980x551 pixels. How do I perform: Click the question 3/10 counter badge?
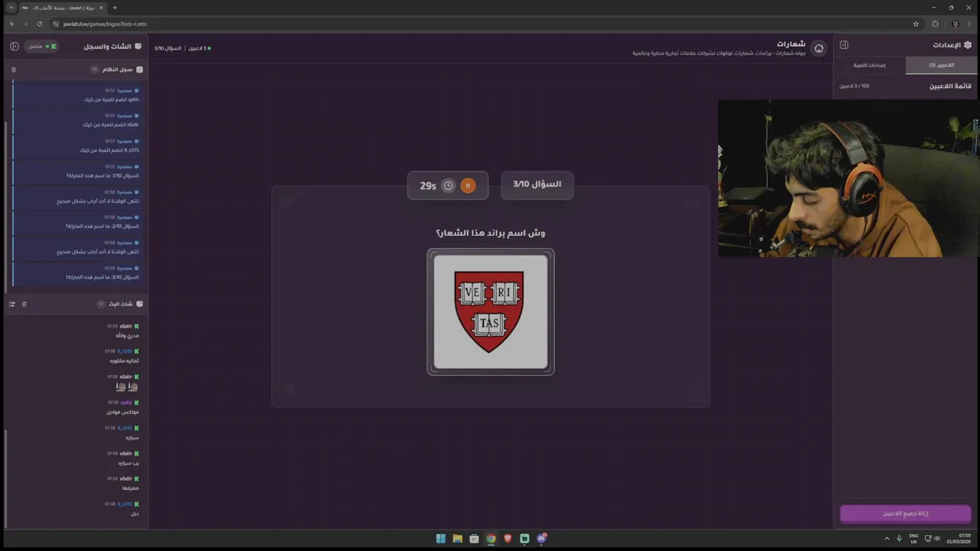pyautogui.click(x=537, y=184)
